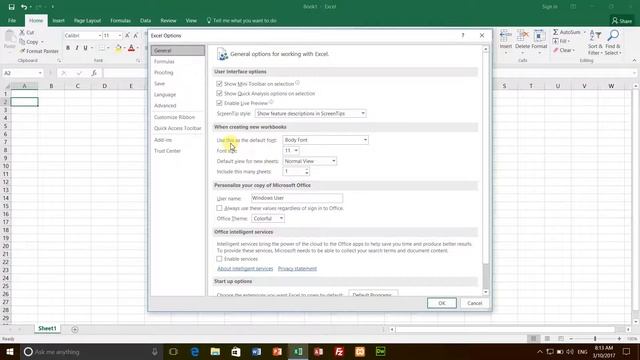Open Microsoft Edge from the taskbar
This screenshot has height=360, width=640.
(x=195, y=351)
